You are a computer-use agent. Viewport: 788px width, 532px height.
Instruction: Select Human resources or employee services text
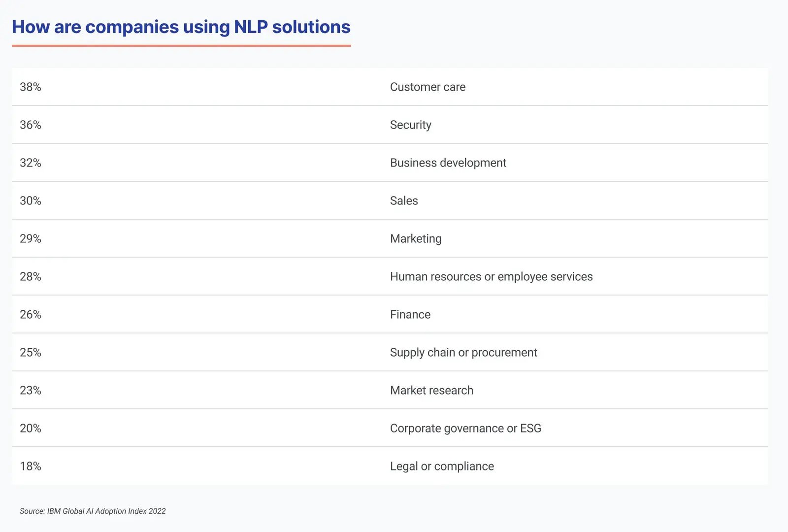(x=491, y=277)
